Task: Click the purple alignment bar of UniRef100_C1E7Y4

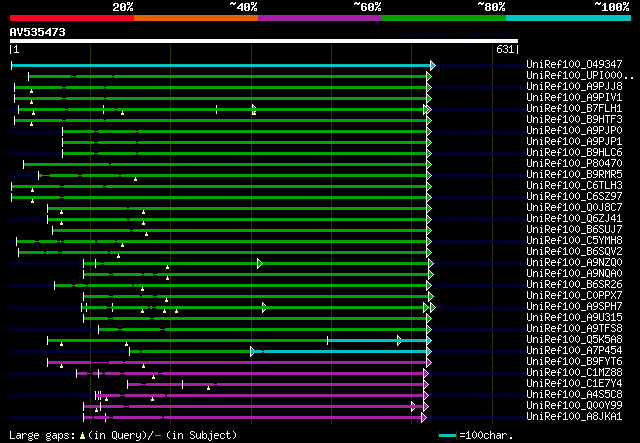Action: pos(276,385)
